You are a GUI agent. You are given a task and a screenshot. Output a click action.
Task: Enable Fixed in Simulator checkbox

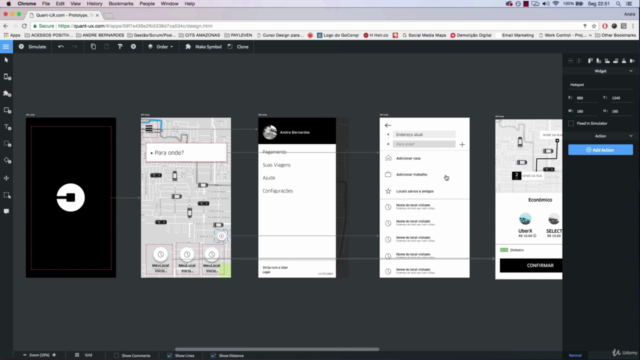pos(571,123)
